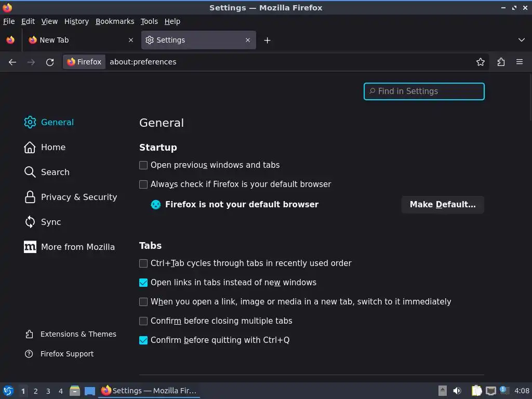
Task: Click the Settings — Mozilla Firefox taskbar entry
Action: [x=149, y=391]
